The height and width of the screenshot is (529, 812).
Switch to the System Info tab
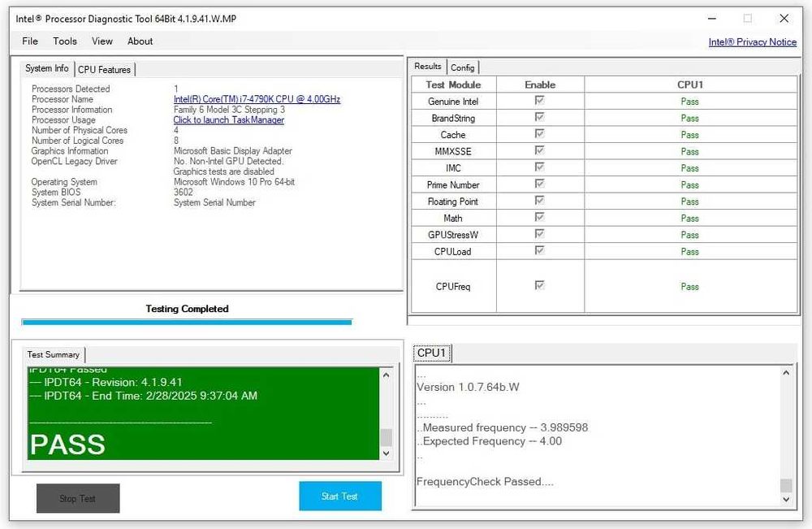point(46,68)
